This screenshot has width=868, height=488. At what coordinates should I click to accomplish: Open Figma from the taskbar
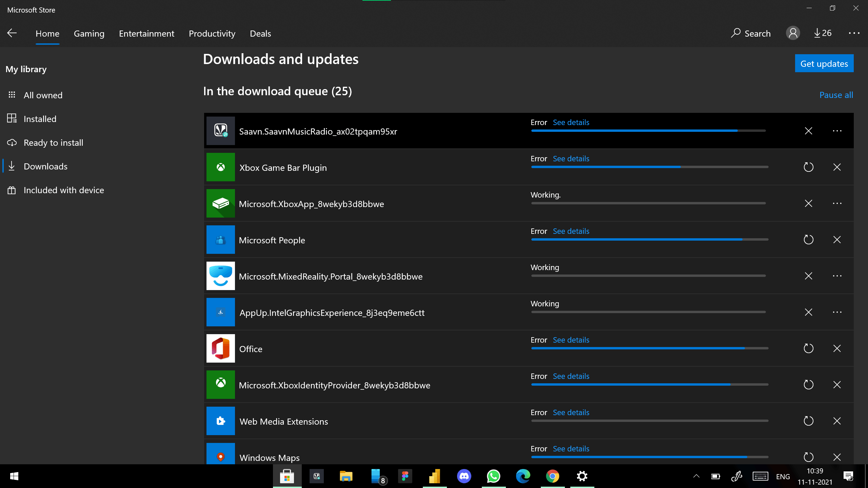405,476
